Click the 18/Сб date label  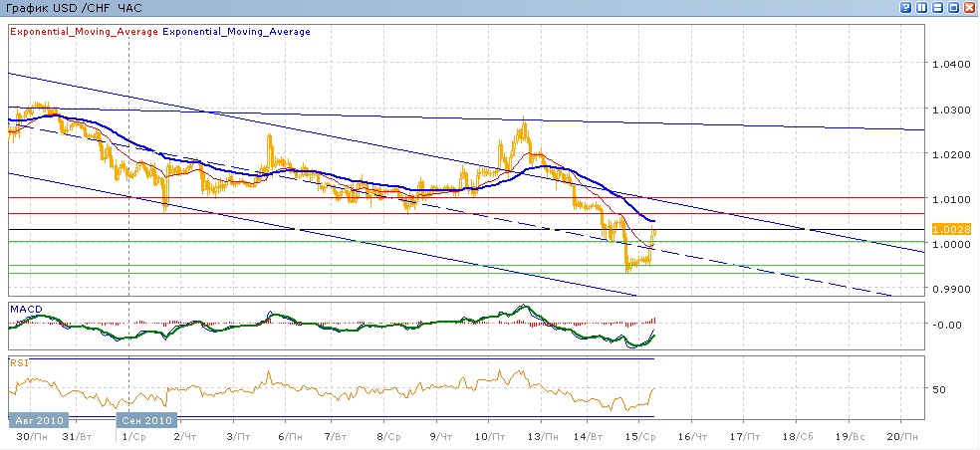point(797,436)
